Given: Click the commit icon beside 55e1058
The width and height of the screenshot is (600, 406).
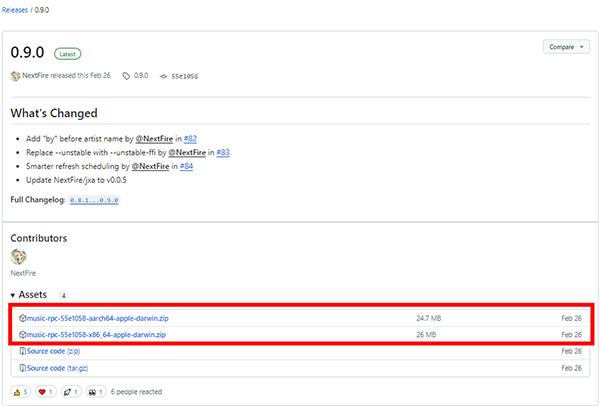Looking at the screenshot, I should point(164,77).
